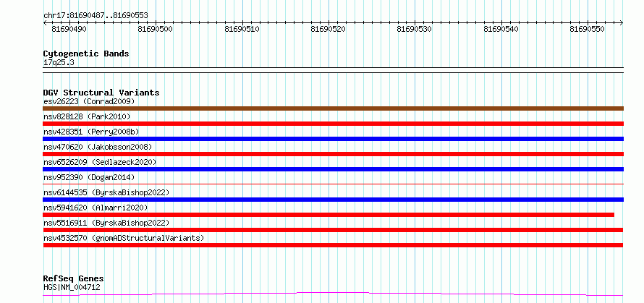
Task: Open the nsv828128 (Park2010) label
Action: pyautogui.click(x=87, y=116)
